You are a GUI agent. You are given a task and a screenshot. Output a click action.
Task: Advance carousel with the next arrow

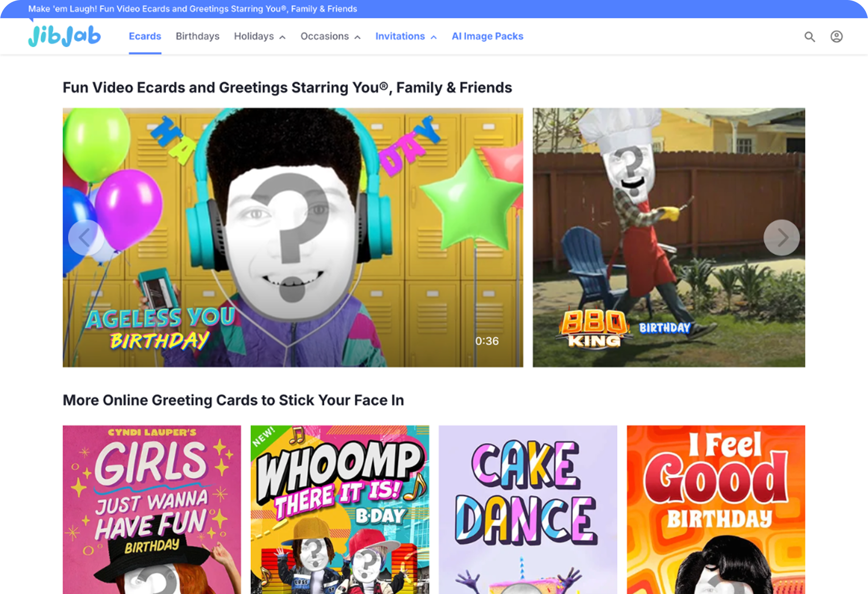pyautogui.click(x=781, y=237)
